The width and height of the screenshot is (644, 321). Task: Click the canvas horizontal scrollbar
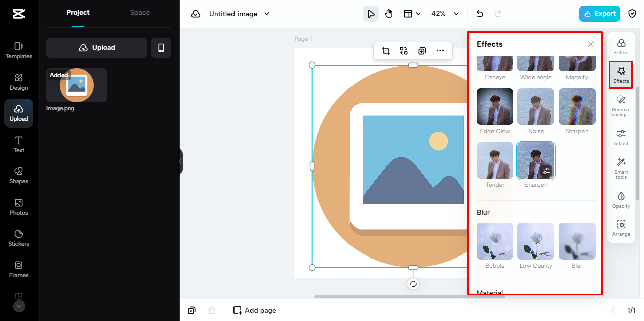[409, 297]
